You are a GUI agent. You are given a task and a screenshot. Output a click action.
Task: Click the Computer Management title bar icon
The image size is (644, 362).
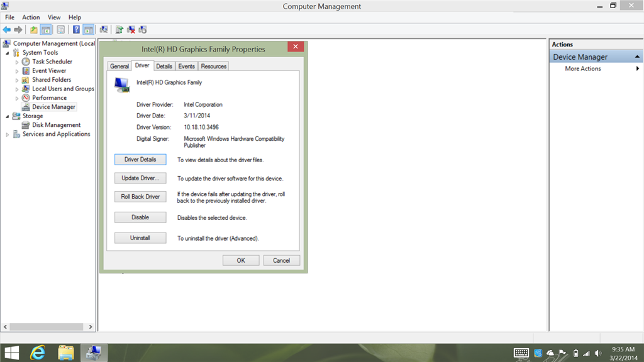[5, 6]
